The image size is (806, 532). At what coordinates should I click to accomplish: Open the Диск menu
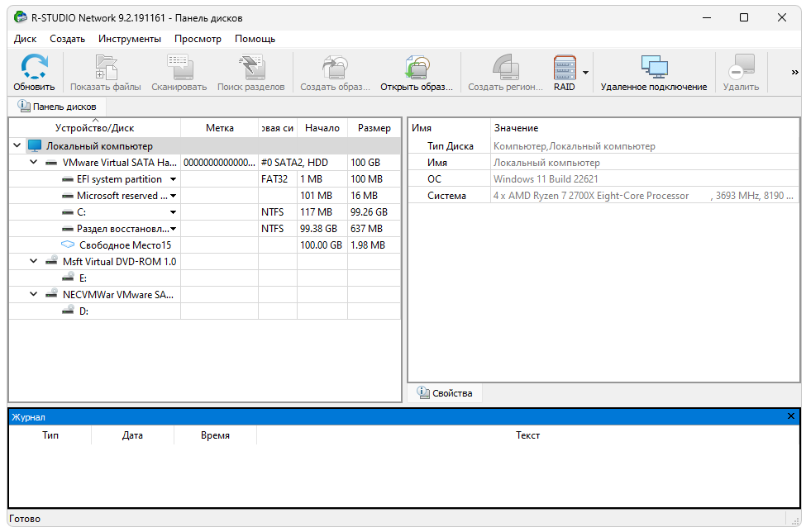25,39
